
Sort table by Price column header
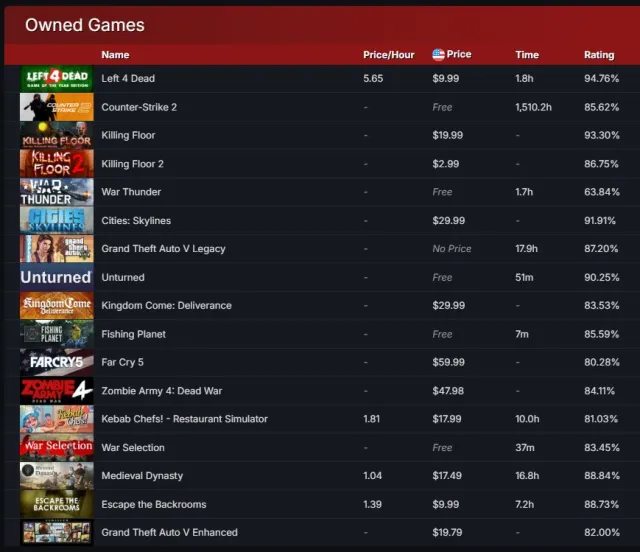pyautogui.click(x=459, y=54)
